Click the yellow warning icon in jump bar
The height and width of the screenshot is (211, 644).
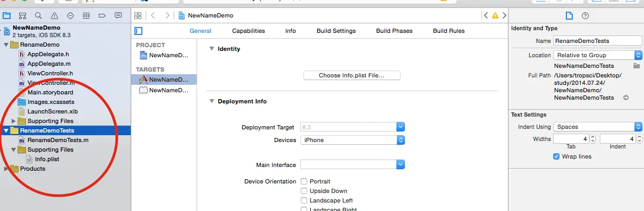[495, 15]
